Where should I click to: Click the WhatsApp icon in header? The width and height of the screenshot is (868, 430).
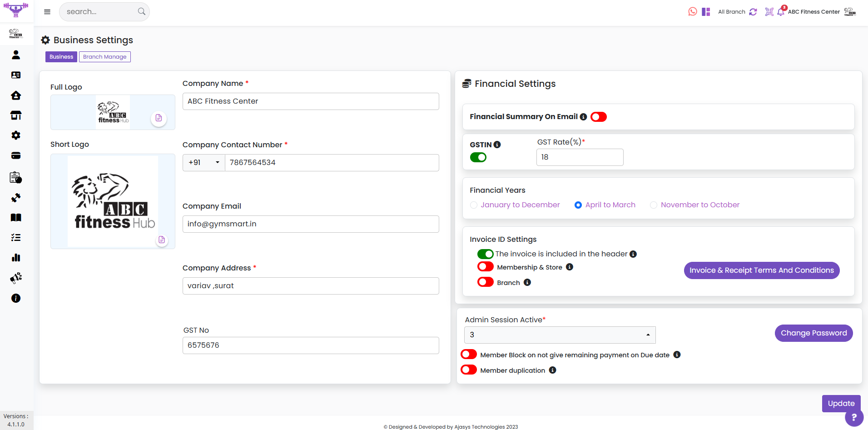[692, 12]
